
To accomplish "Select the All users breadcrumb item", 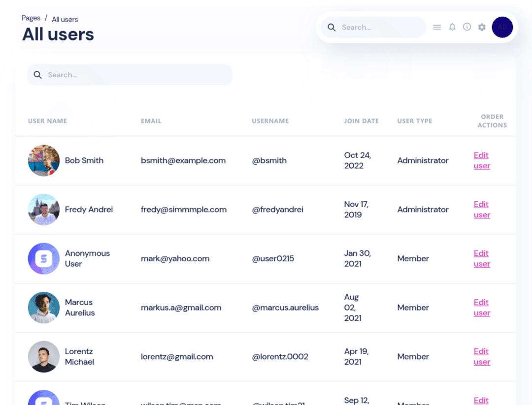I will pos(65,19).
